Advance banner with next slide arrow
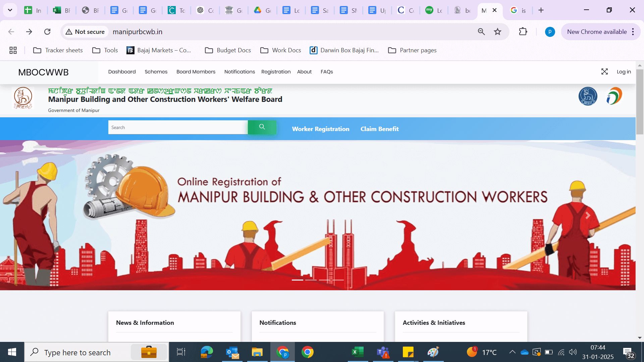Image resolution: width=644 pixels, height=362 pixels. tap(588, 216)
